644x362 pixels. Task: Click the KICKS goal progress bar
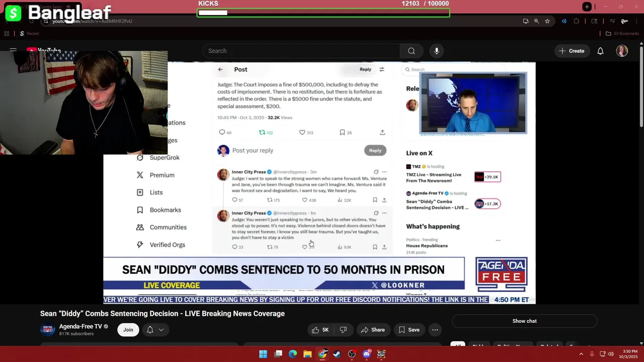pos(324,13)
